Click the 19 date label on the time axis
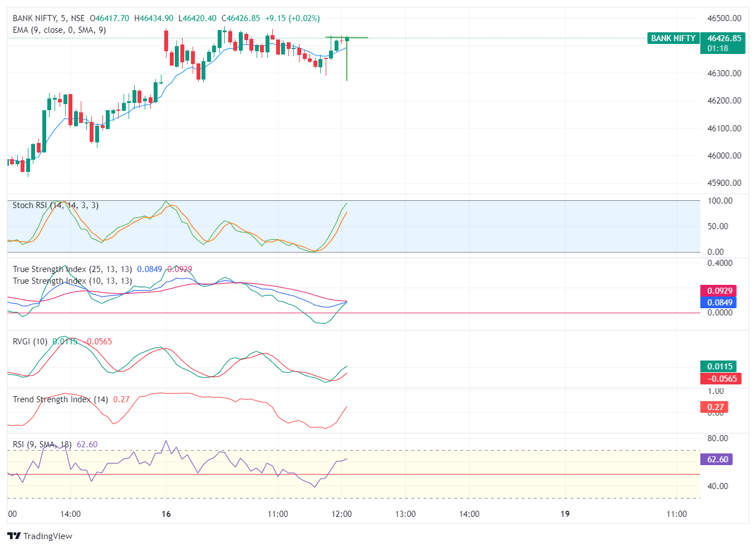This screenshot has width=756, height=548. pos(565,514)
